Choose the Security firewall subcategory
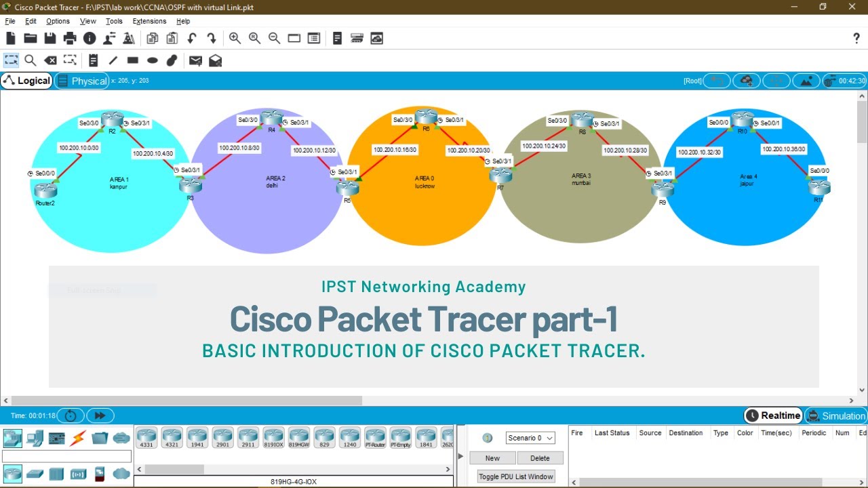The width and height of the screenshot is (868, 488). 100,473
